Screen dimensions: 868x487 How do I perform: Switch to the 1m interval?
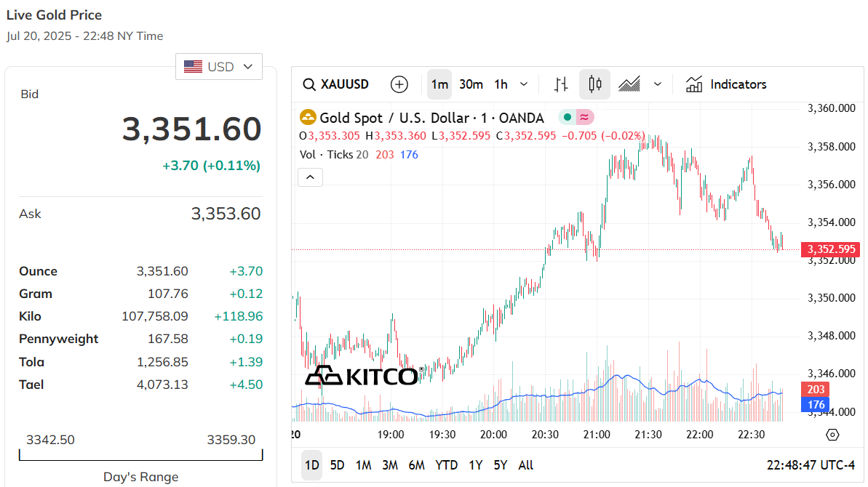pyautogui.click(x=439, y=84)
